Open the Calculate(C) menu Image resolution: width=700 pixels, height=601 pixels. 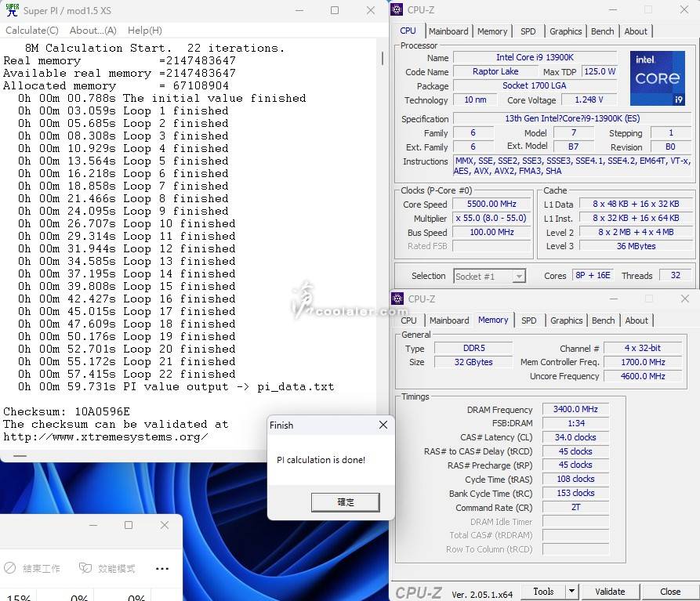(31, 31)
